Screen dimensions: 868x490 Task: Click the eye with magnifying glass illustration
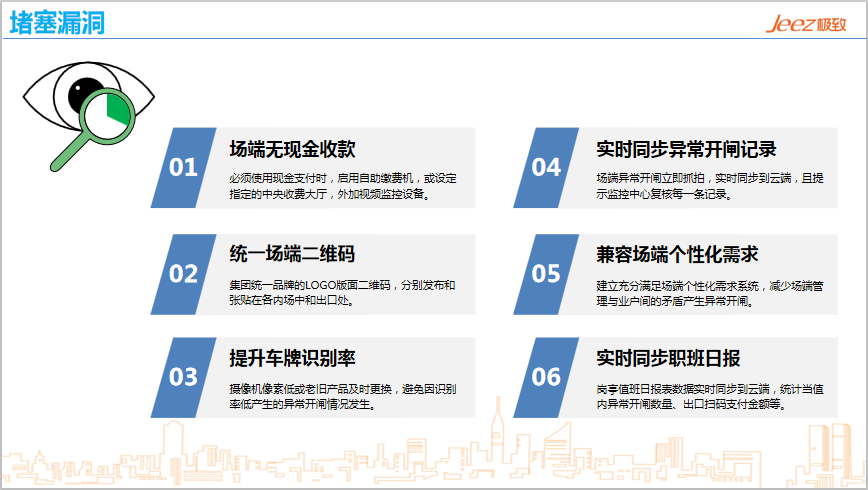pos(89,115)
